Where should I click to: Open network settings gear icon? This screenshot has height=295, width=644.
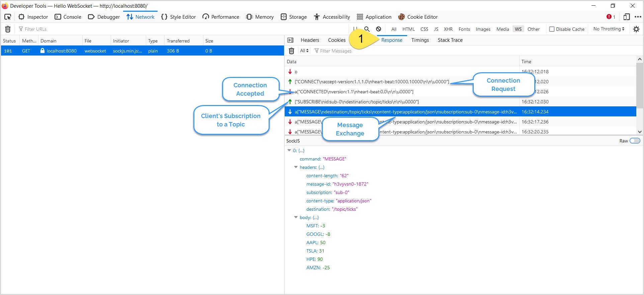click(x=636, y=29)
